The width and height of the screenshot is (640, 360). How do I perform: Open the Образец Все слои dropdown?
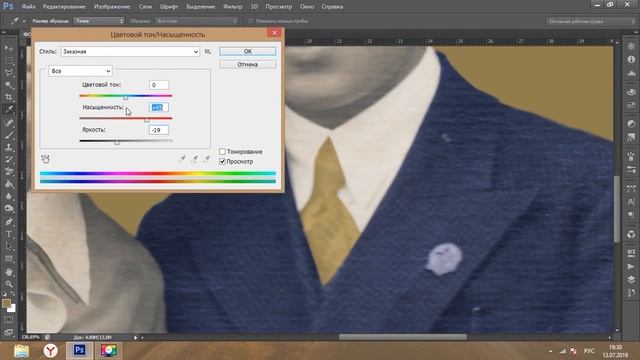pos(196,21)
